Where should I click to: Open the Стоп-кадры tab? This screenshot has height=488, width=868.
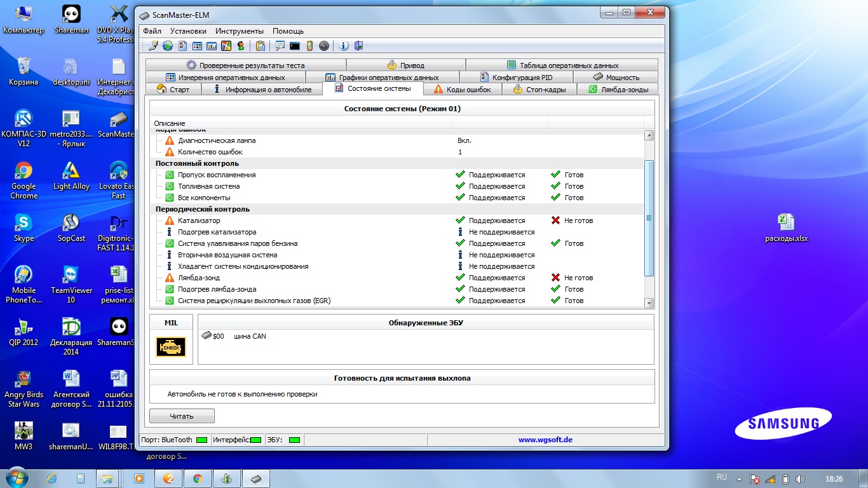point(539,90)
